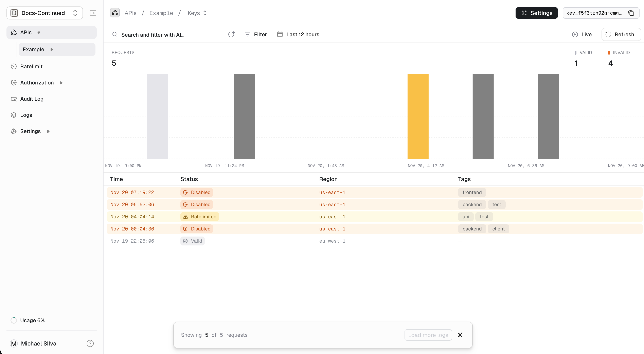Select the Example API tree item

[34, 49]
